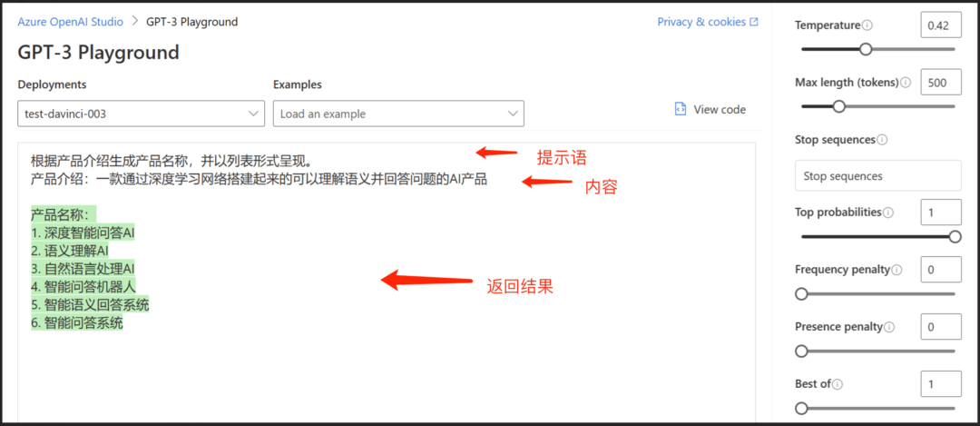Image resolution: width=980 pixels, height=426 pixels.
Task: Click the Top probabilities slider handle
Action: pos(955,236)
